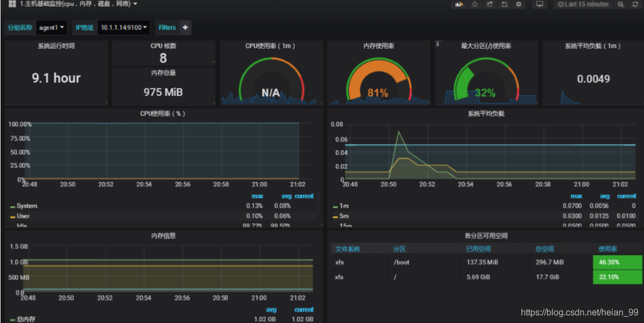This screenshot has height=323, width=644.
Task: Toggle the System series in CPU legend
Action: (27, 206)
